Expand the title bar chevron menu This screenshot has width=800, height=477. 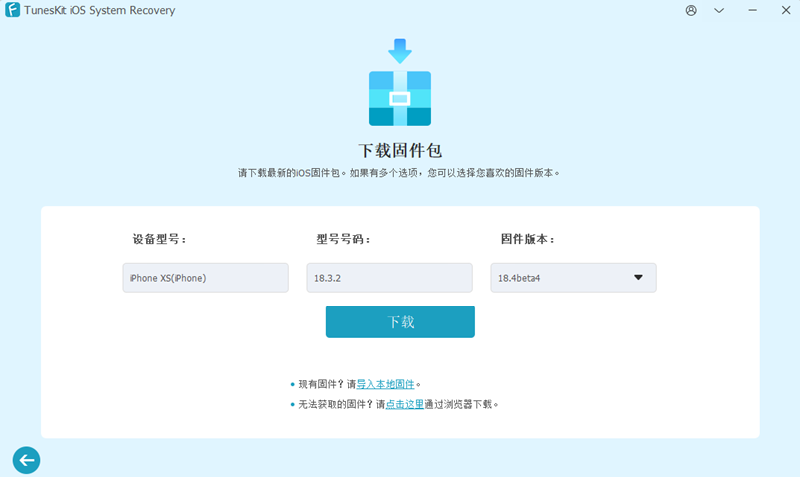[718, 10]
